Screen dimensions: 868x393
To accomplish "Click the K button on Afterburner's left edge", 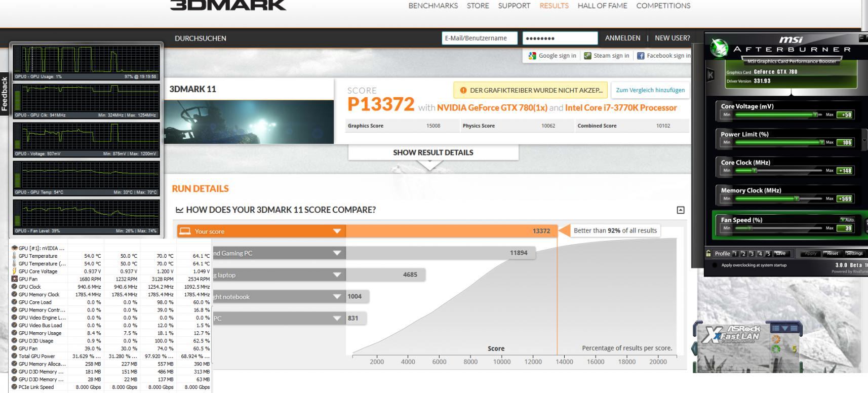I will tap(711, 75).
